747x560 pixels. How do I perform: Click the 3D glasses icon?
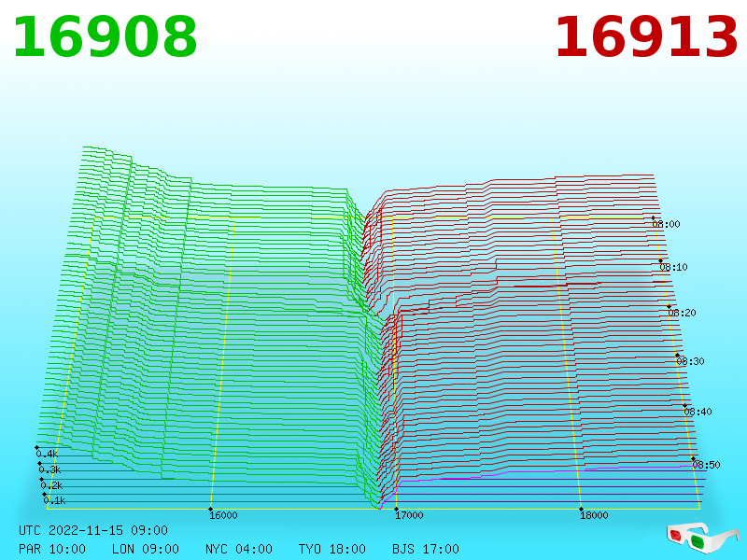pos(702,538)
